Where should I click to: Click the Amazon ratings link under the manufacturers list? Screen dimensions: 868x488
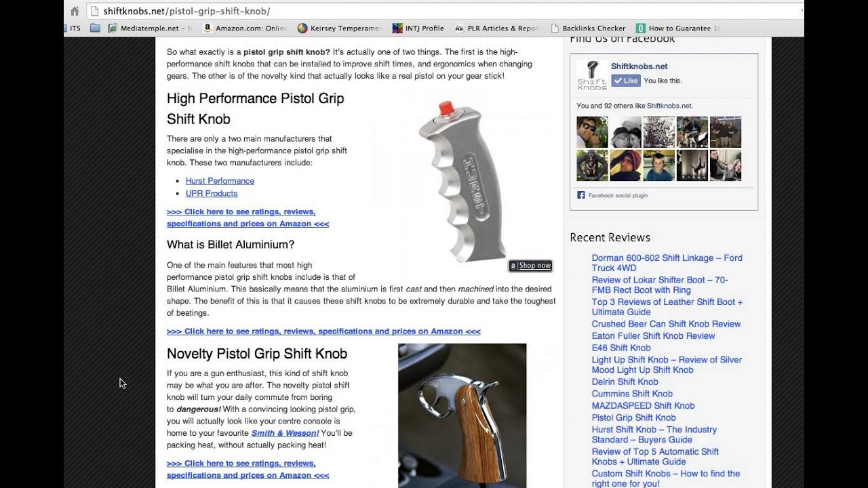(x=248, y=218)
